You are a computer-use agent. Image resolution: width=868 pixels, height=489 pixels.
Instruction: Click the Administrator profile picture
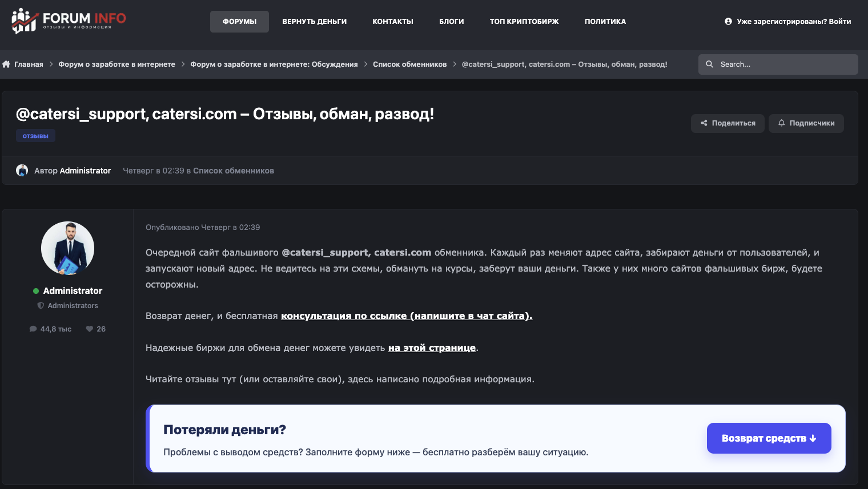(68, 248)
